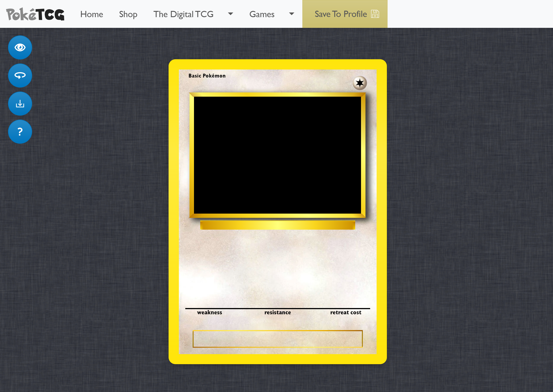Click the rotate card button
Viewport: 553px width, 392px height.
click(20, 76)
